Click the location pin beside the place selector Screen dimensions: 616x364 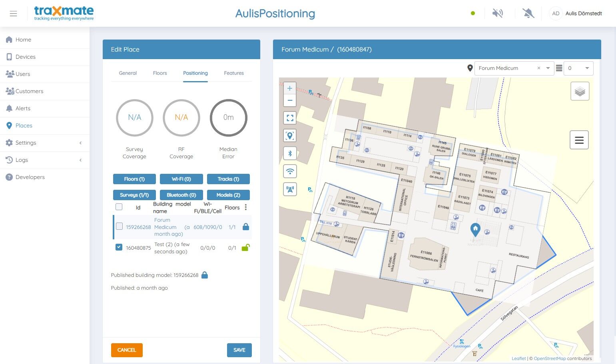(470, 68)
